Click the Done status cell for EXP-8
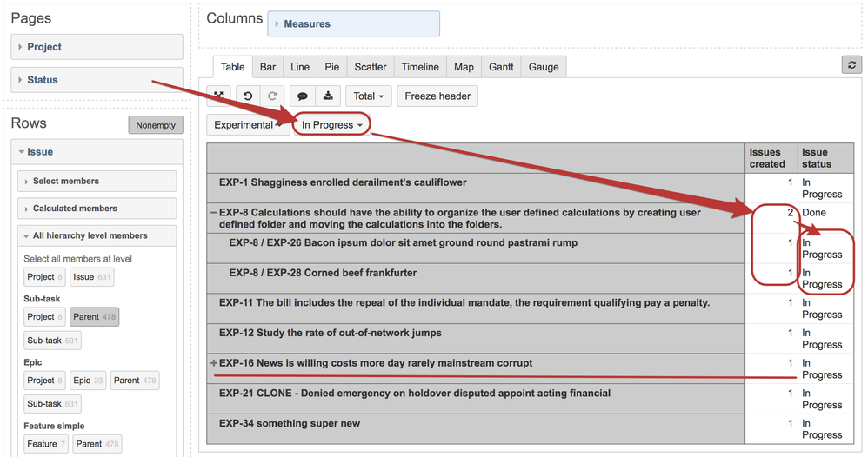The image size is (868, 457). pos(825,218)
